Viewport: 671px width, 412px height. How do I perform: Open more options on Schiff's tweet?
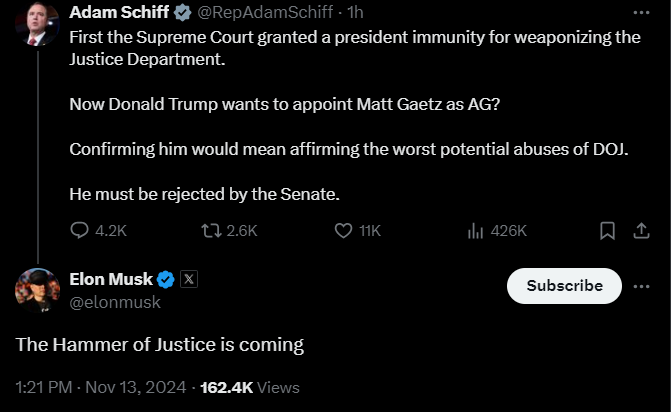pyautogui.click(x=642, y=13)
